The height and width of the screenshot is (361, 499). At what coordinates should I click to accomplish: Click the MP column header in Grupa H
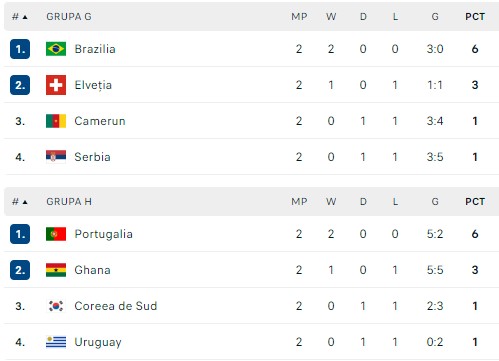pos(299,202)
